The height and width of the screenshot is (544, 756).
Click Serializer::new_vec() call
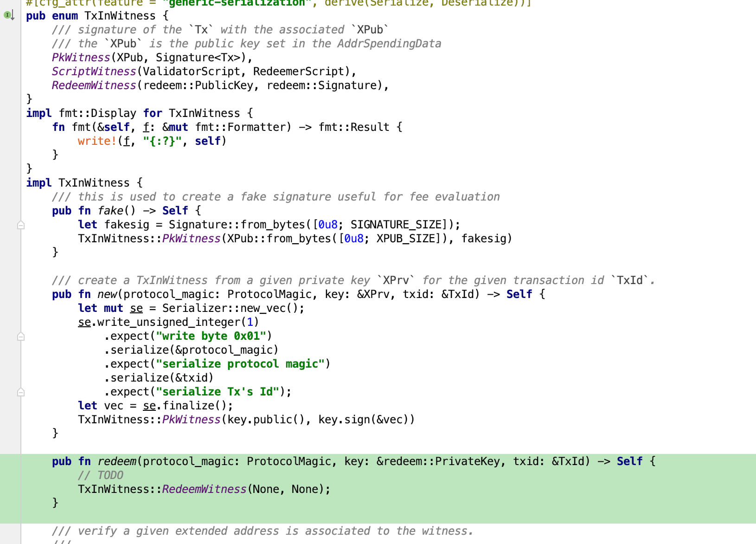coord(231,308)
